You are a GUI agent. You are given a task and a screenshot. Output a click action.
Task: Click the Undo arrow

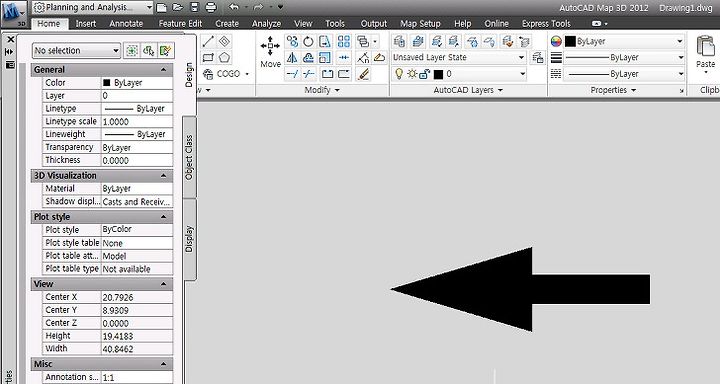pos(234,7)
